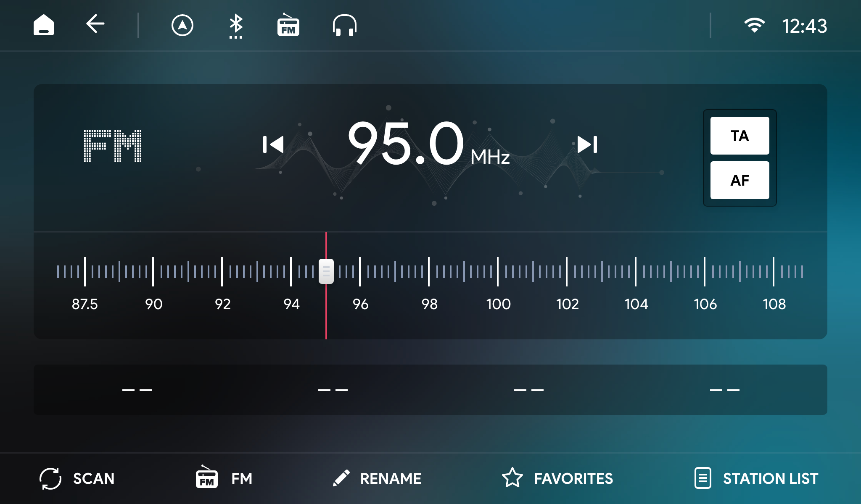
Task: Switch the band with the bottom FM button
Action: tap(224, 478)
